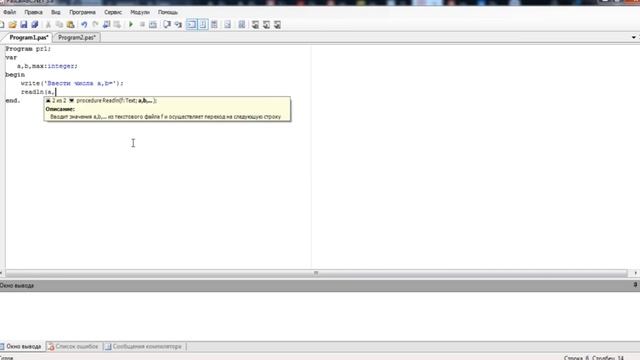Open the Файл menu
Viewport: 640px width, 360px height.
[x=9, y=12]
